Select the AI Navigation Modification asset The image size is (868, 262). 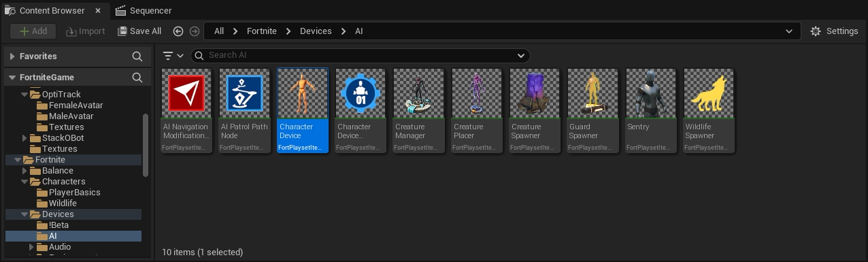(x=186, y=110)
